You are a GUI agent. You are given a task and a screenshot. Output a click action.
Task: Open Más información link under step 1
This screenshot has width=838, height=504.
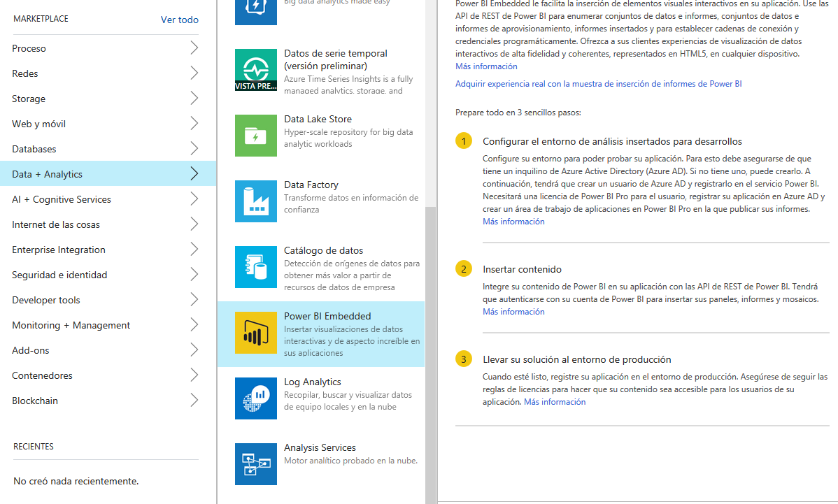(x=513, y=222)
